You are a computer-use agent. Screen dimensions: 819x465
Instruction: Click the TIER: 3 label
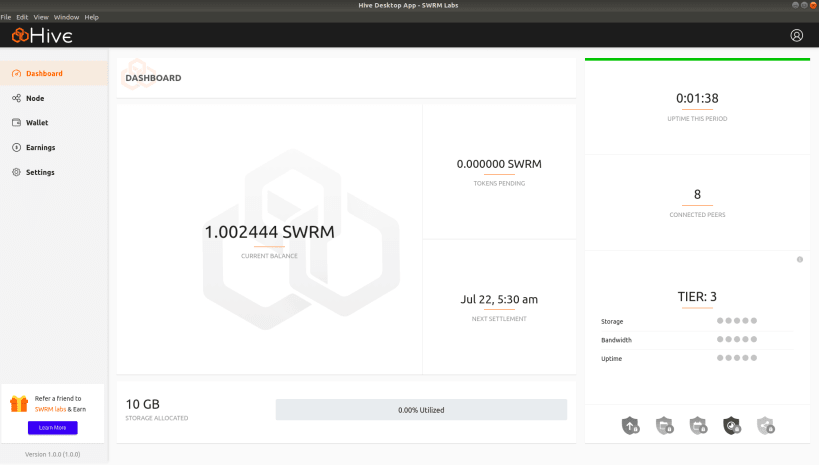coord(697,297)
